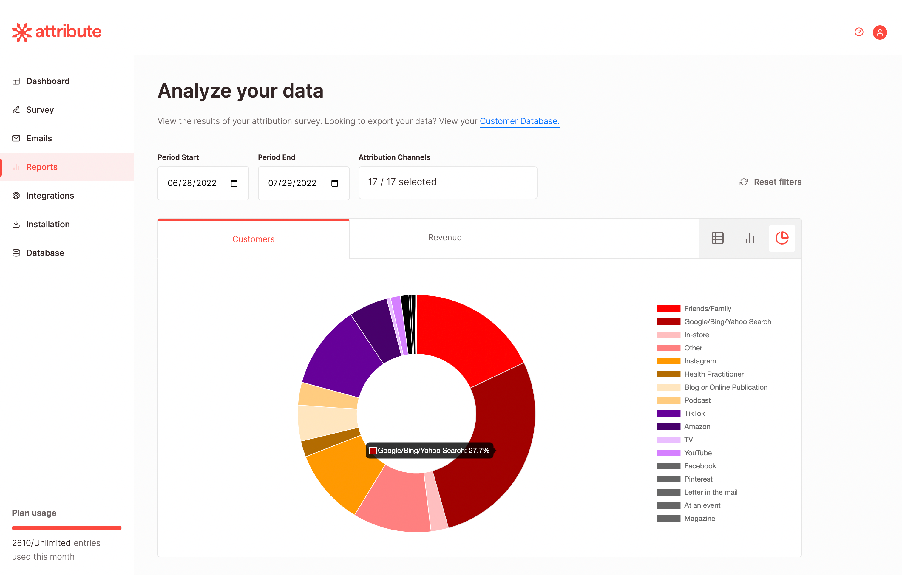Select the Customers tab
The height and width of the screenshot is (588, 902).
click(253, 239)
